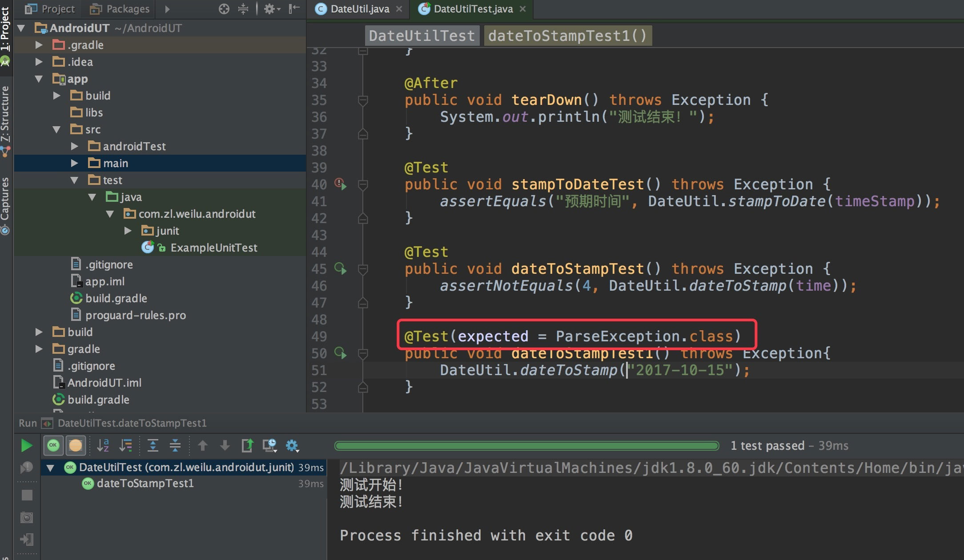This screenshot has width=964, height=560.
Task: Click run gutter icon at line 45
Action: click(341, 268)
